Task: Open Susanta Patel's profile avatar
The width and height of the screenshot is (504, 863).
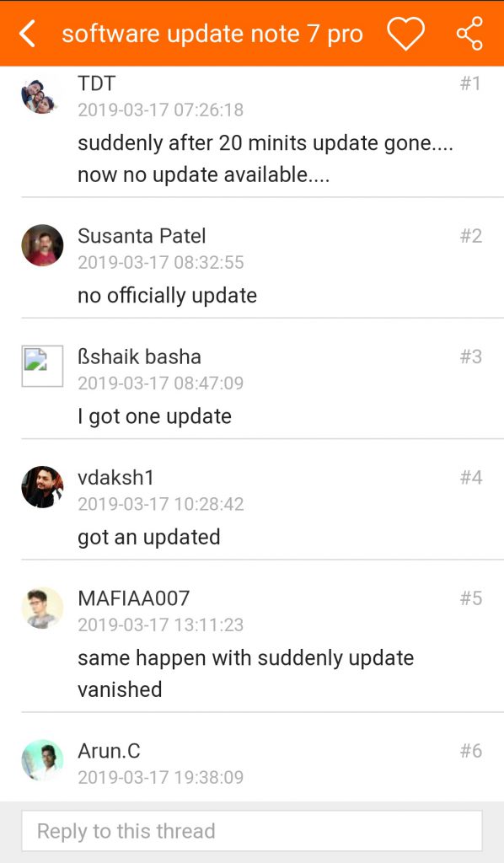Action: click(42, 245)
